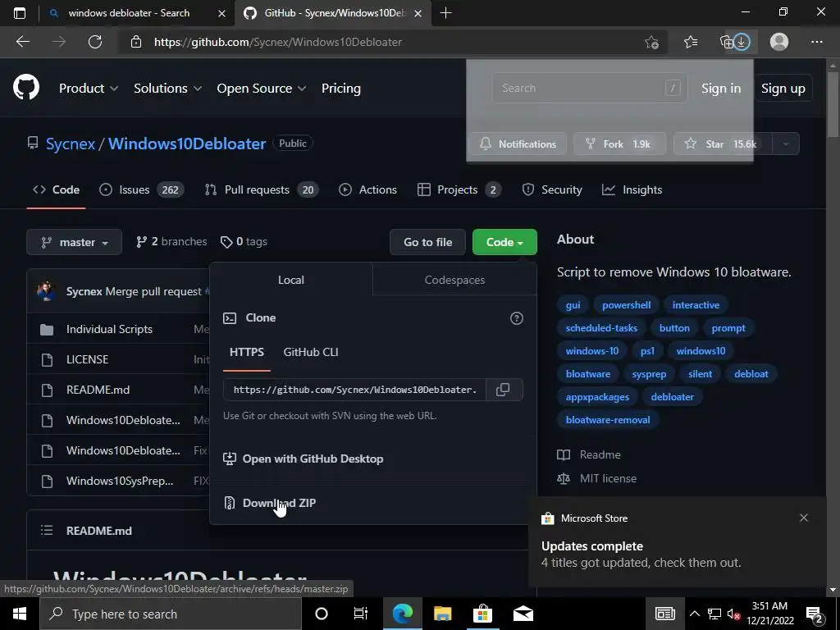The height and width of the screenshot is (630, 840).
Task: Open File Explorer from the taskbar
Action: [442, 614]
